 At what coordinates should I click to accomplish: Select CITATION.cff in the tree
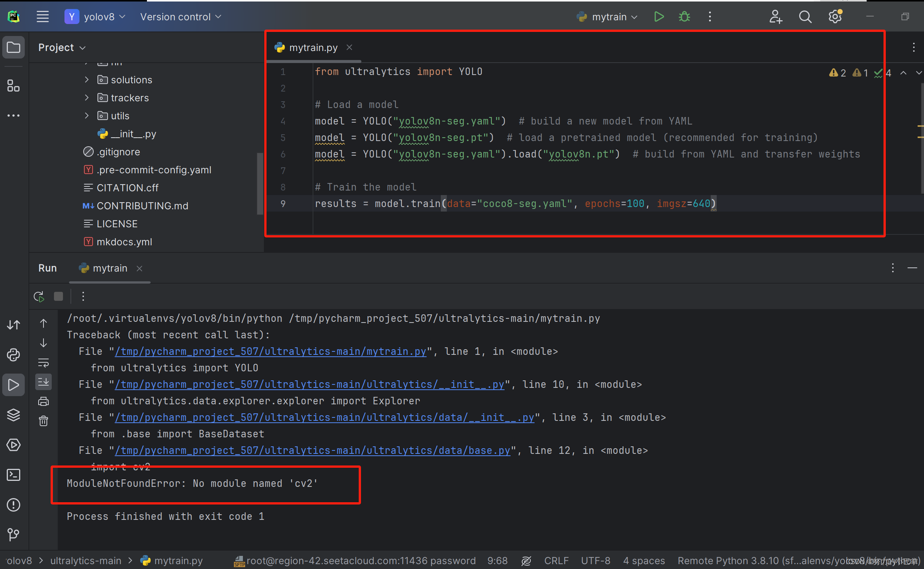click(x=121, y=188)
